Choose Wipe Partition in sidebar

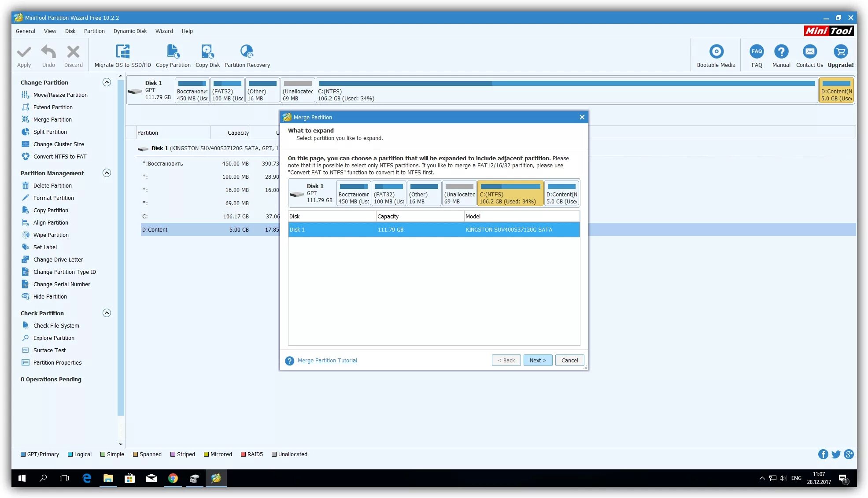(x=51, y=235)
